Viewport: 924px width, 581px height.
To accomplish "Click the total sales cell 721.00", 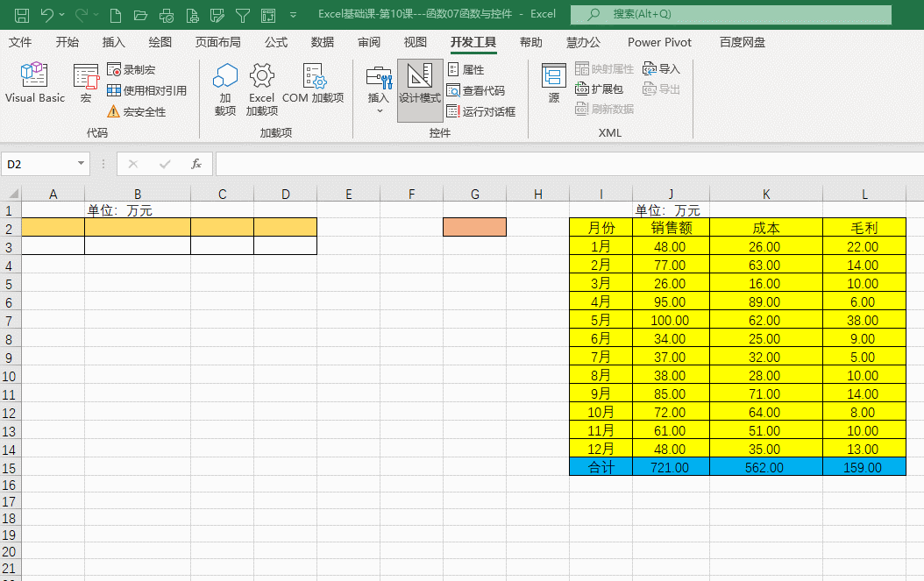I will point(672,467).
